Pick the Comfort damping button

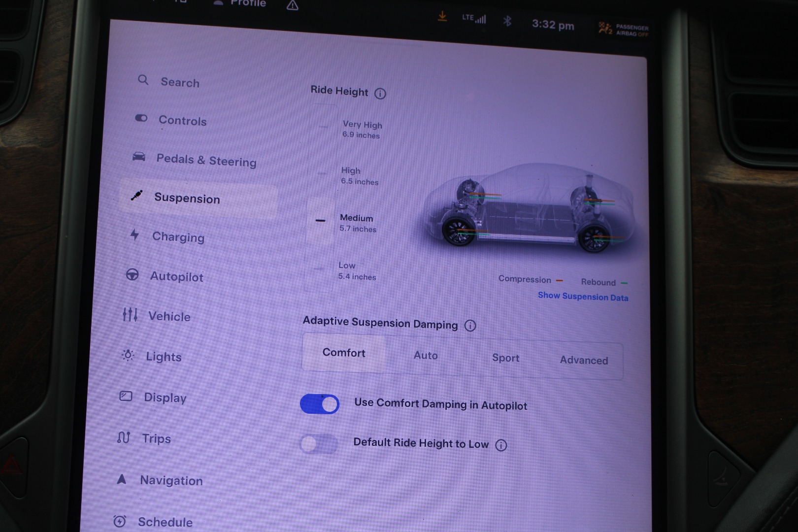[344, 353]
